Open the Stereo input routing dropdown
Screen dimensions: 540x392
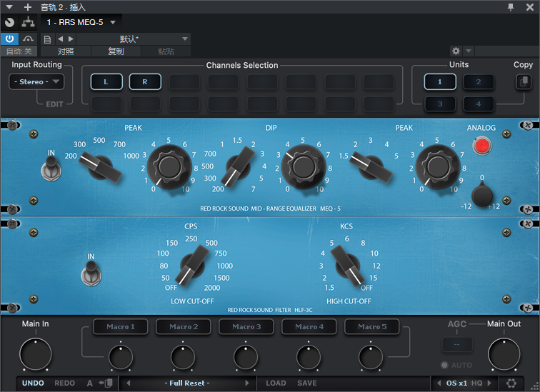[37, 82]
